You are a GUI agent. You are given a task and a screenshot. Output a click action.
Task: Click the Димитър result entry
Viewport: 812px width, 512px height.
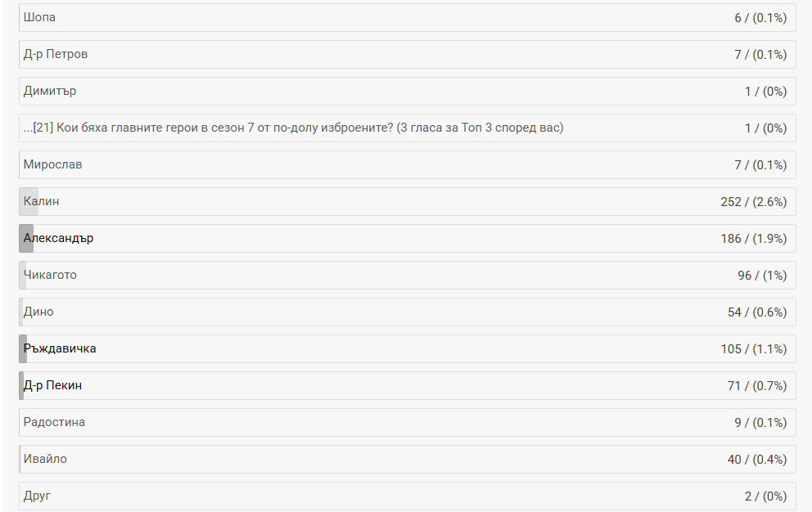click(x=407, y=92)
